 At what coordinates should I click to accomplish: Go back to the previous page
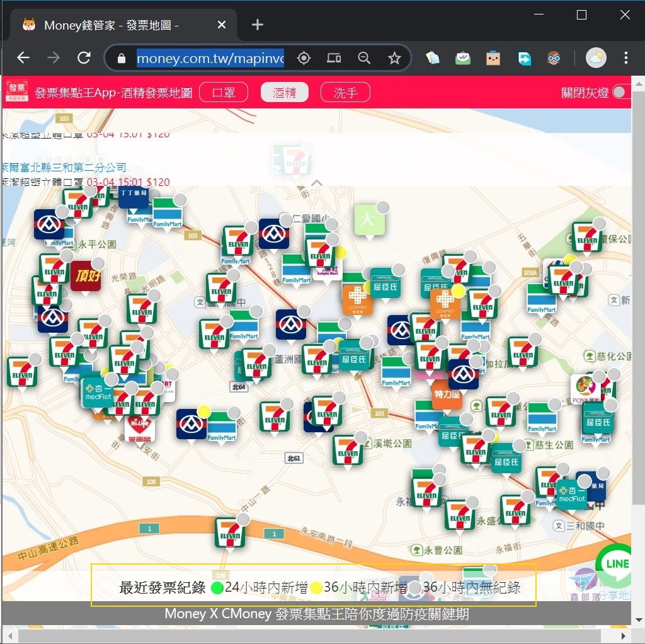[x=23, y=57]
